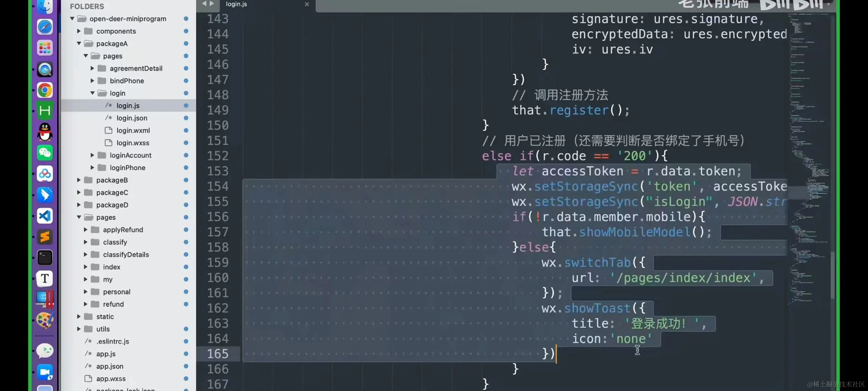Screen dimensions: 868x391
Task: Go to previous tab using left arrow
Action: click(x=204, y=4)
